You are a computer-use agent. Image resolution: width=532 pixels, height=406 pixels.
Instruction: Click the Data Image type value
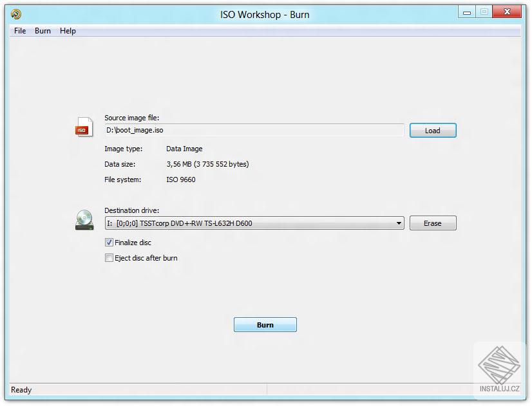pyautogui.click(x=184, y=149)
